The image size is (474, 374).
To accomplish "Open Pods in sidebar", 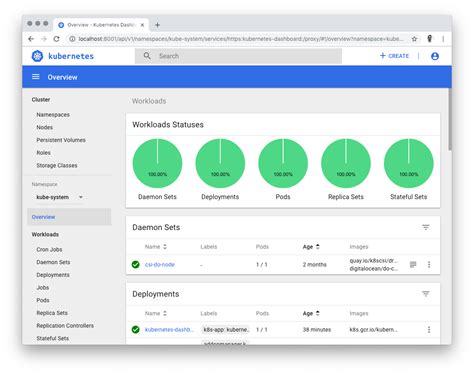I will click(x=43, y=300).
